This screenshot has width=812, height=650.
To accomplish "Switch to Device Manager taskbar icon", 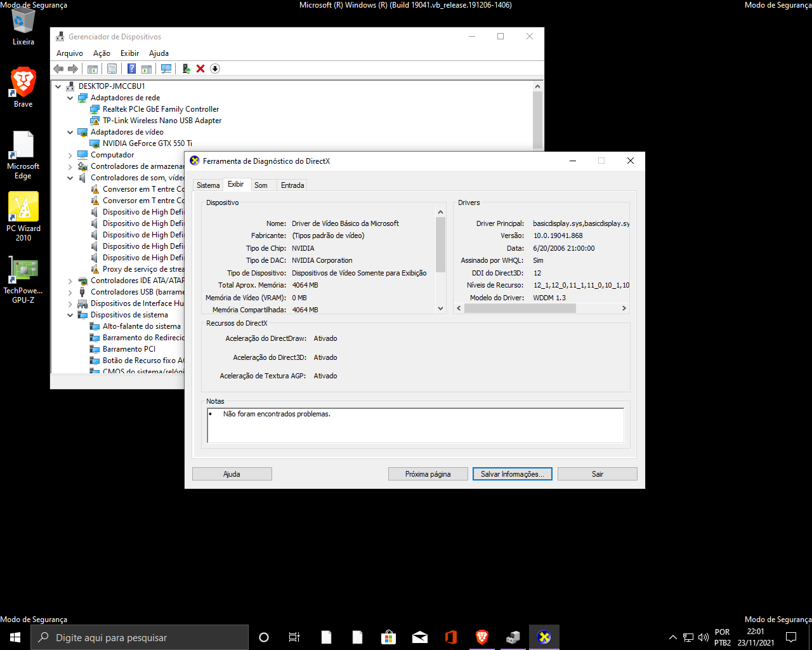I will pyautogui.click(x=513, y=637).
